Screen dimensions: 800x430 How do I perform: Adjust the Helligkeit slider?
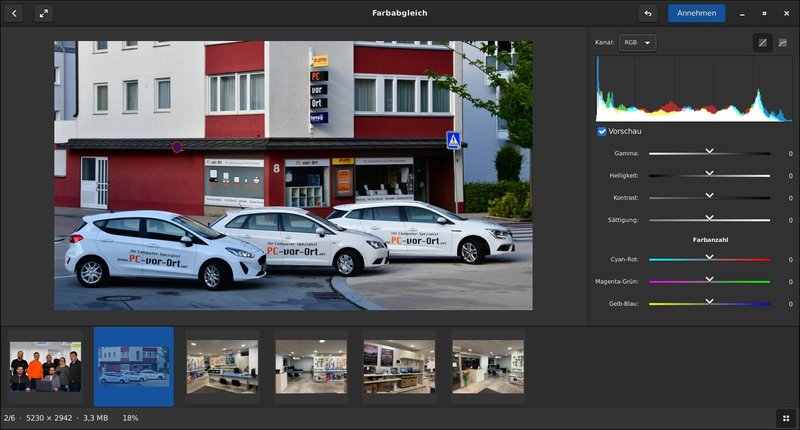709,175
